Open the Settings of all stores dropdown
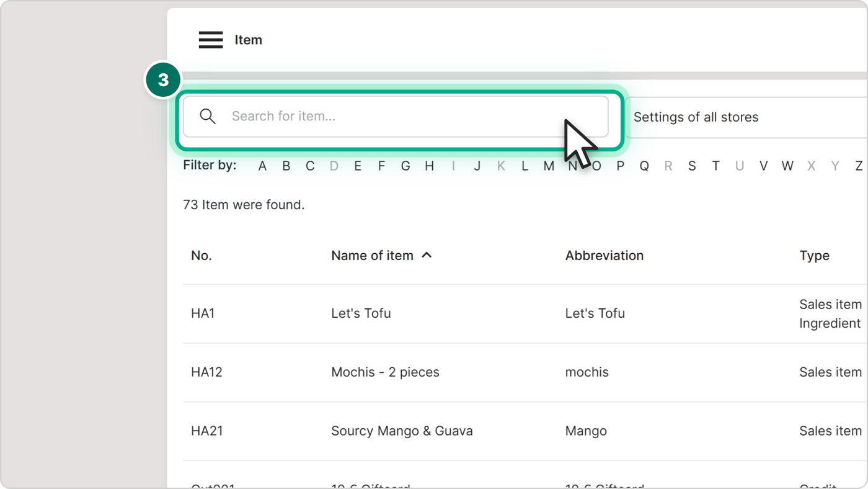Image resolution: width=868 pixels, height=489 pixels. pos(746,117)
